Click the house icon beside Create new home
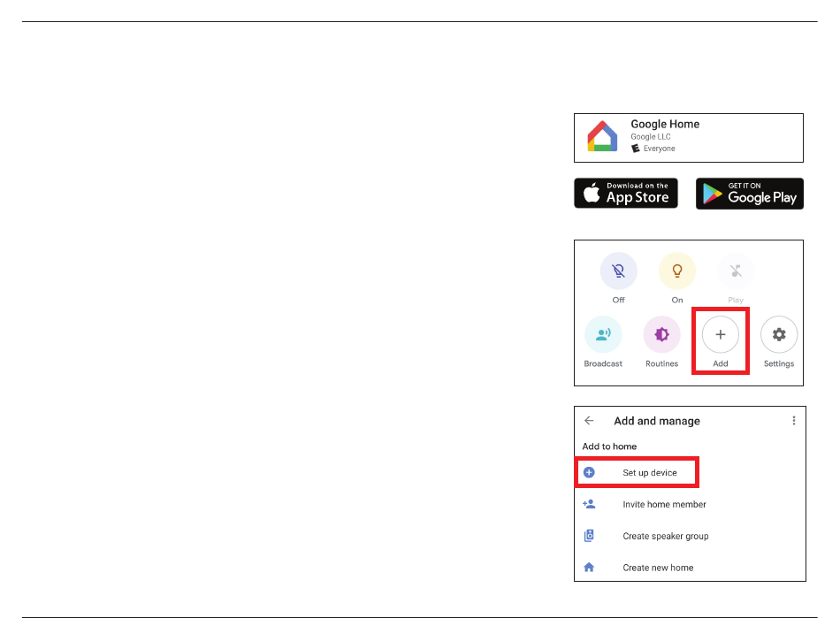Screen dimensions: 840x641 tap(589, 567)
